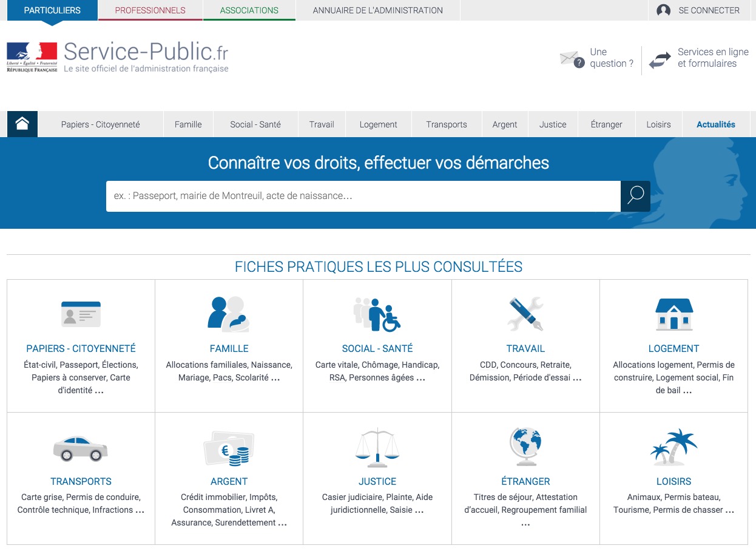Click the scales of Justice icon

(x=377, y=448)
